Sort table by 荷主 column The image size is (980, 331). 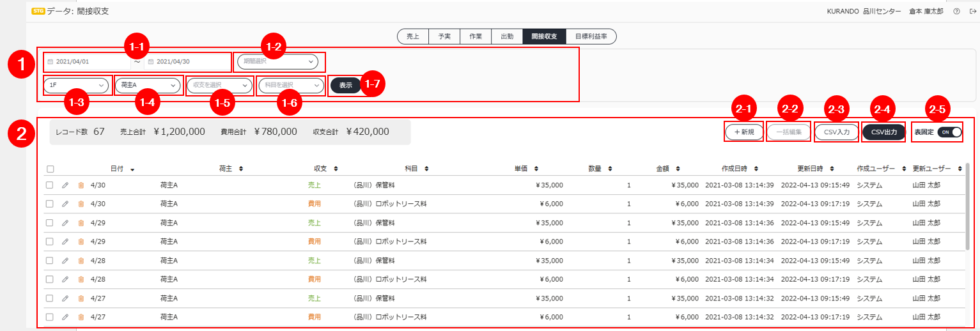241,169
